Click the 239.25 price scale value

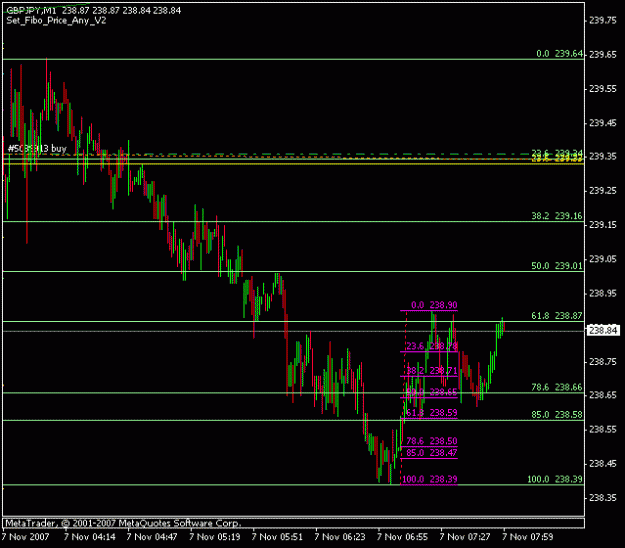coord(603,191)
